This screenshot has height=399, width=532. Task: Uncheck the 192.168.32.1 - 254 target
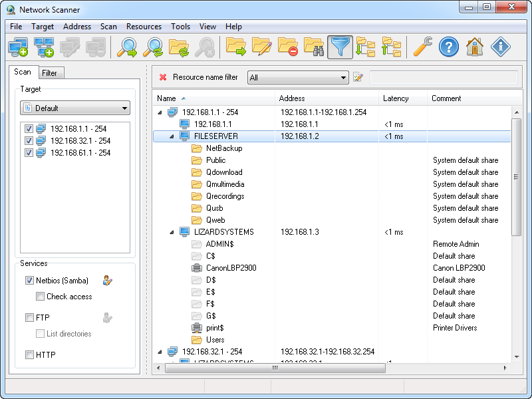click(x=29, y=140)
